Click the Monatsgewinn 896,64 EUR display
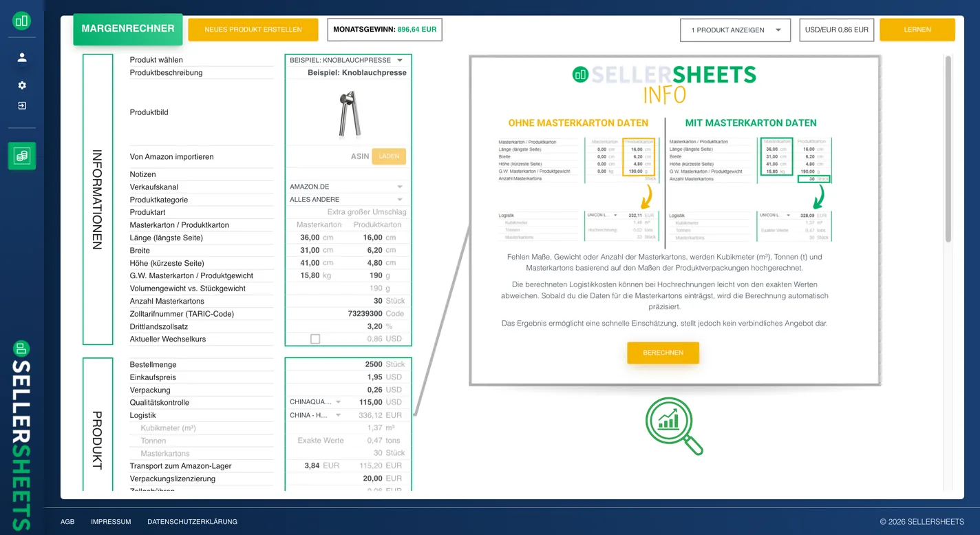Screen dimensions: 980x535 click(x=385, y=30)
